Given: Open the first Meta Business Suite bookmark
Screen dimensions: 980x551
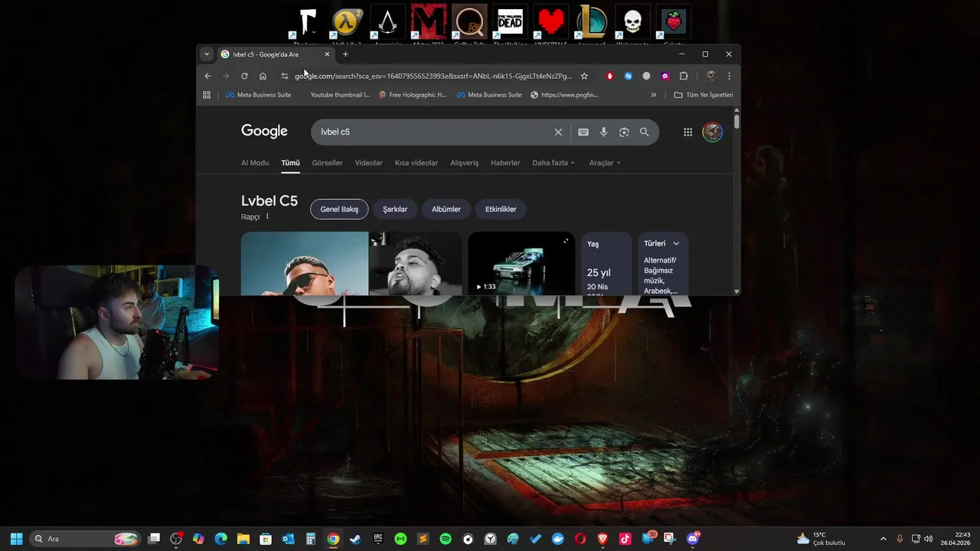Looking at the screenshot, I should click(258, 95).
